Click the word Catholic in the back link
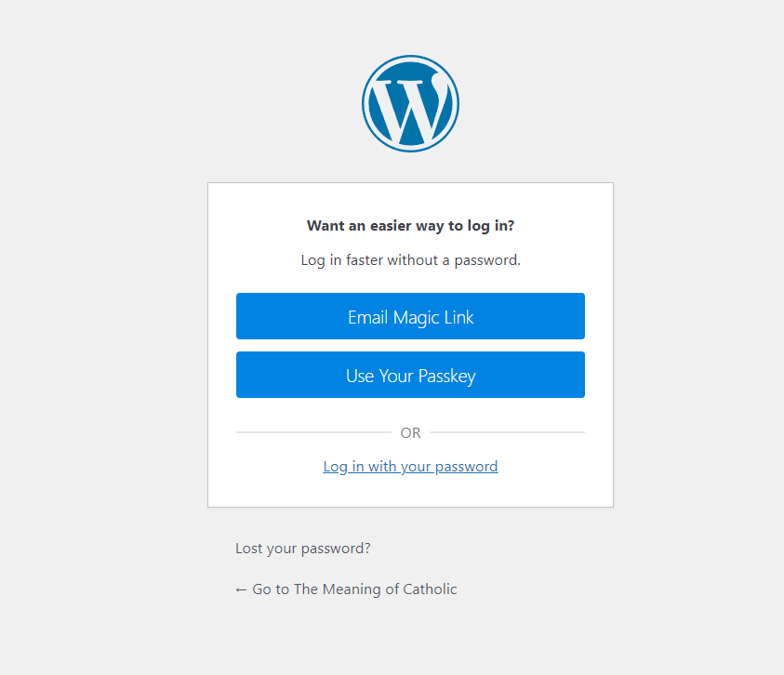 (430, 589)
